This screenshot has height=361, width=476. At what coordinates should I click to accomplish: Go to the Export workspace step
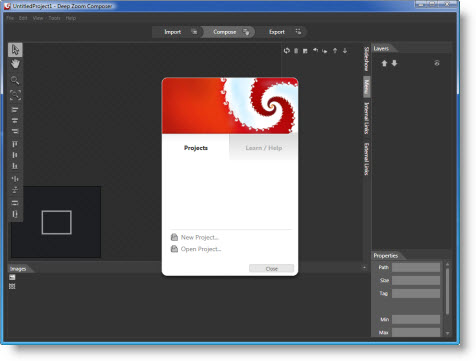click(x=282, y=32)
